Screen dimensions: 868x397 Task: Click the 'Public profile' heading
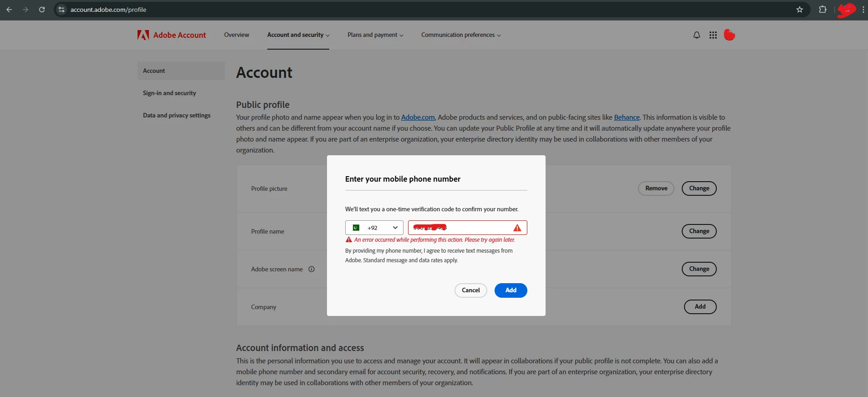pos(263,105)
